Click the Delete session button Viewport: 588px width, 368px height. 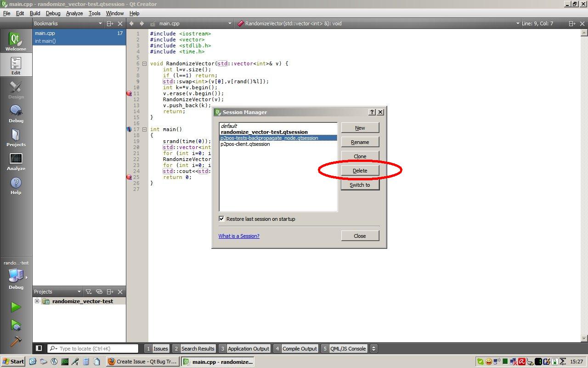(360, 171)
